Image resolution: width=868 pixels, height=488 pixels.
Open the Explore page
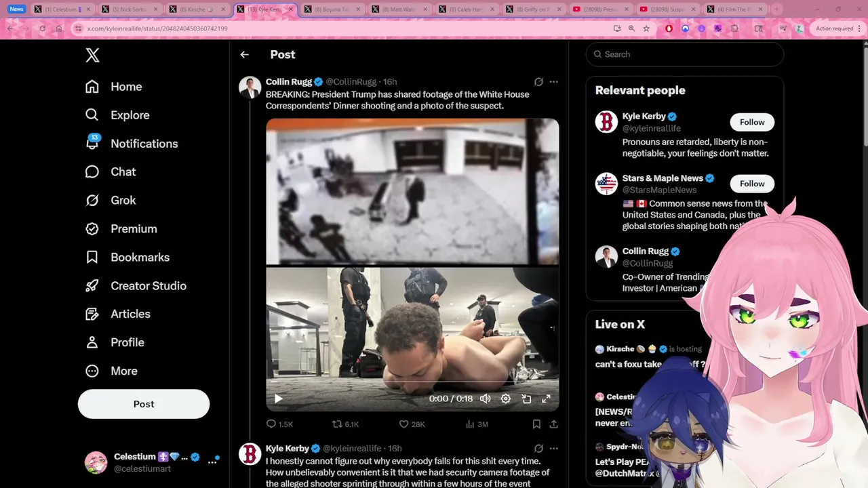117,115
